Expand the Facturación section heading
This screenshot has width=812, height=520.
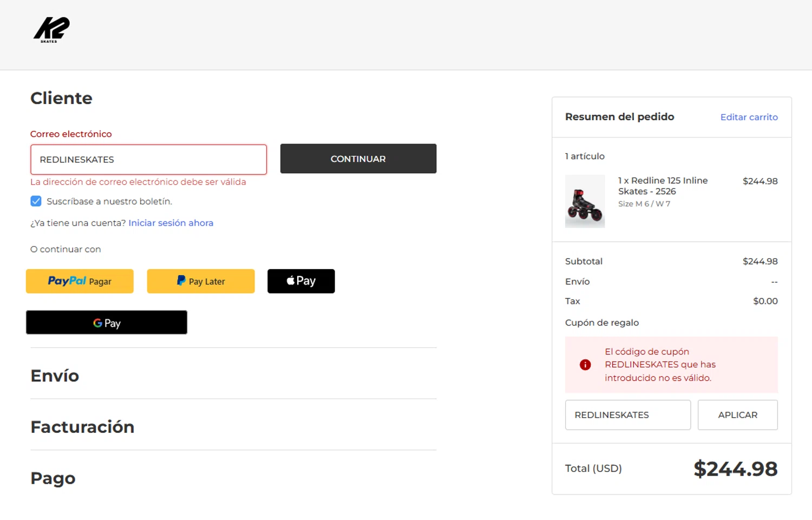point(82,427)
